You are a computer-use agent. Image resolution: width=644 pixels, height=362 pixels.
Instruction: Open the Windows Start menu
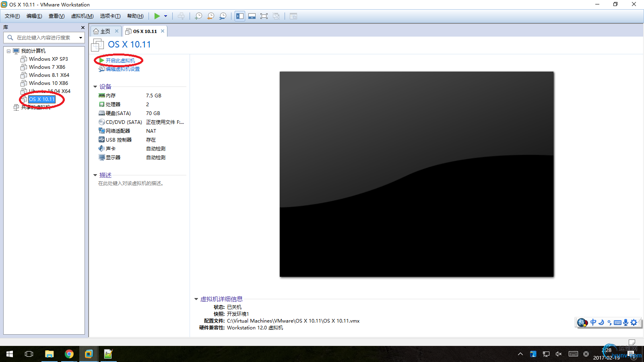[x=10, y=354]
